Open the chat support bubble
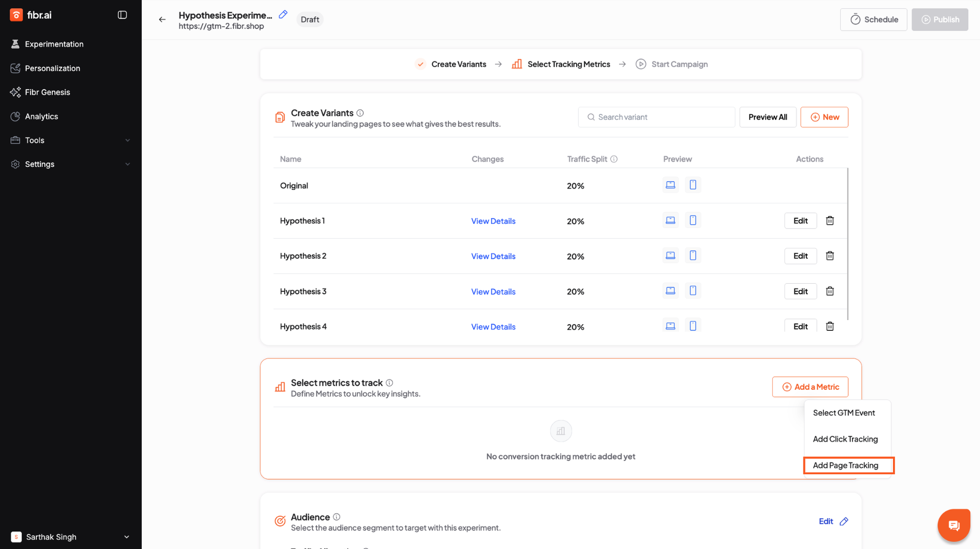The image size is (980, 549). coord(953,525)
